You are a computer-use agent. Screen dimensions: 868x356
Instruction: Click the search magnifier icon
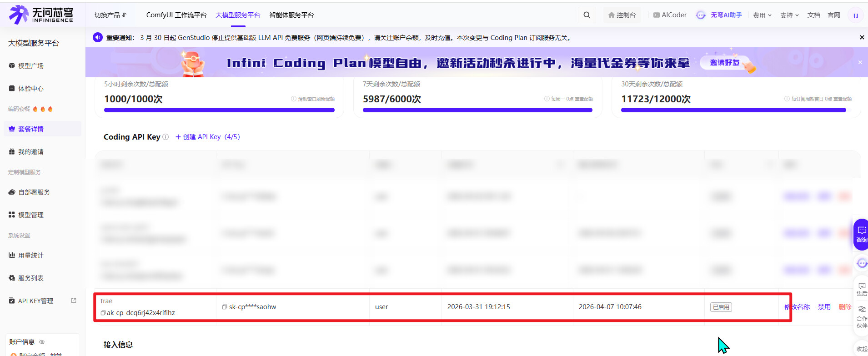point(587,15)
